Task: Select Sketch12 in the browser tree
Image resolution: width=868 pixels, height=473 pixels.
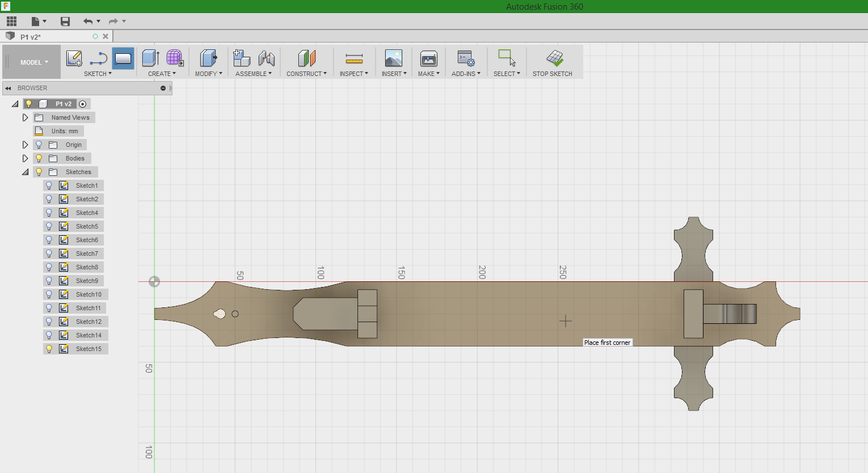Action: (x=89, y=322)
